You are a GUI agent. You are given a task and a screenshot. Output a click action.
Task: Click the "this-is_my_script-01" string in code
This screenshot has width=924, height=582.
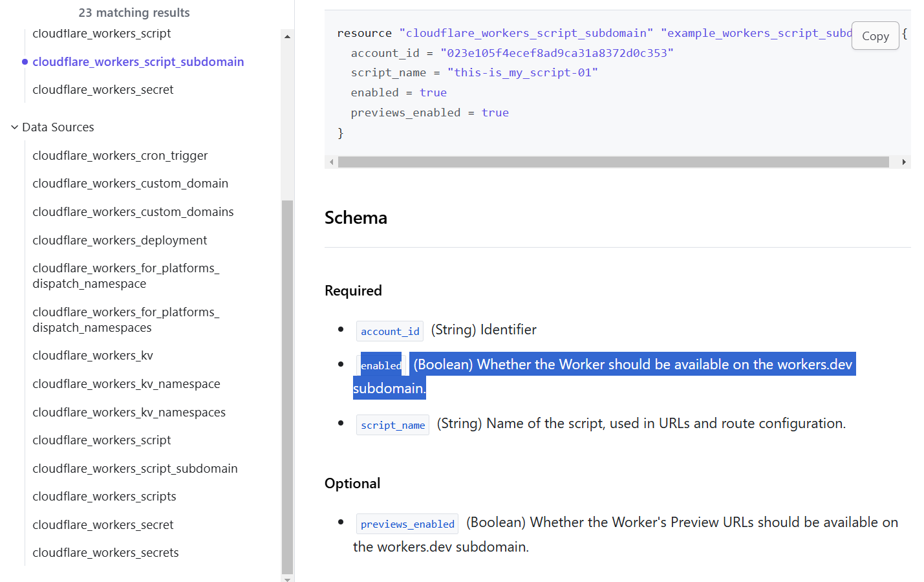522,73
